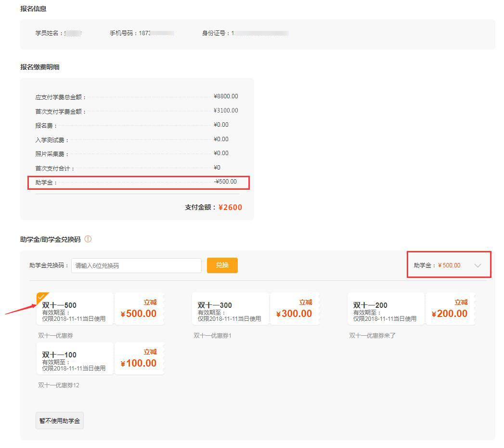Click the 立减 ¥200.00 coupon stub
This screenshot has height=448, width=504.
tap(450, 309)
